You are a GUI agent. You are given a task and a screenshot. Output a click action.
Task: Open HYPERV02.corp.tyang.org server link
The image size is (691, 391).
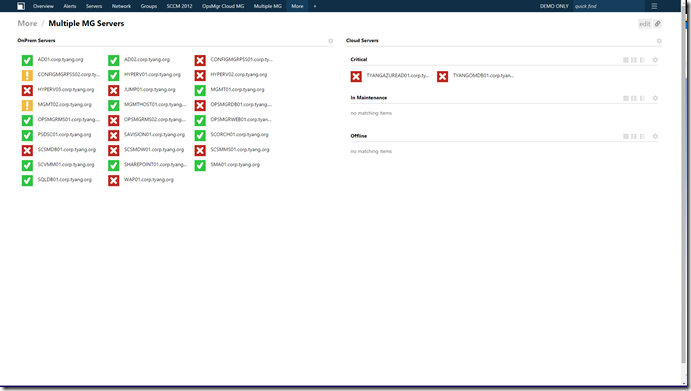[x=238, y=74]
